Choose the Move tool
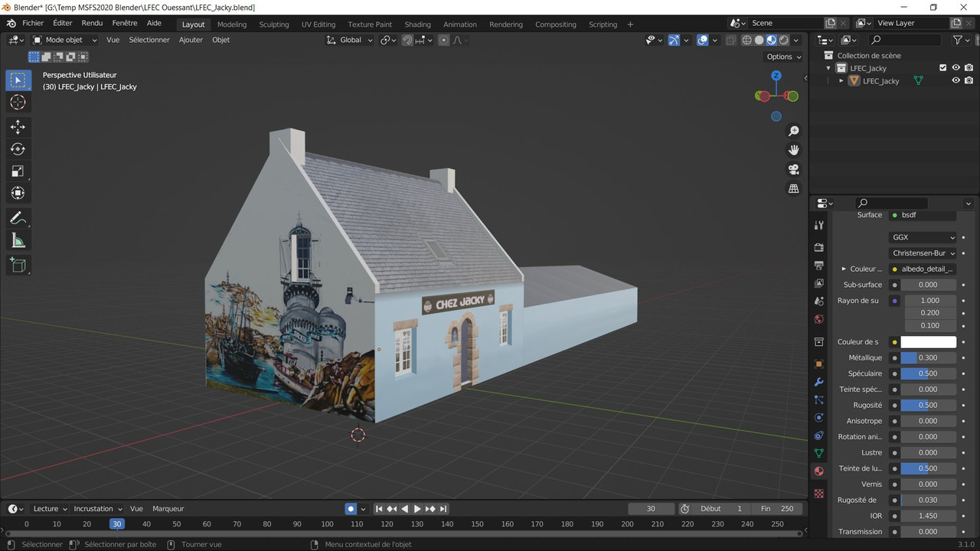980x551 pixels. pyautogui.click(x=18, y=127)
